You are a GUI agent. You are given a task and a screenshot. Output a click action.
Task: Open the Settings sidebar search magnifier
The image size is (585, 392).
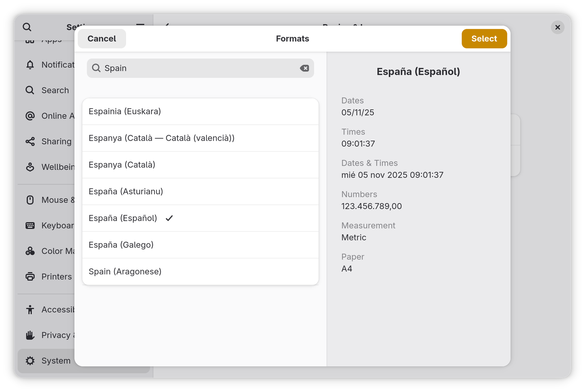point(27,27)
